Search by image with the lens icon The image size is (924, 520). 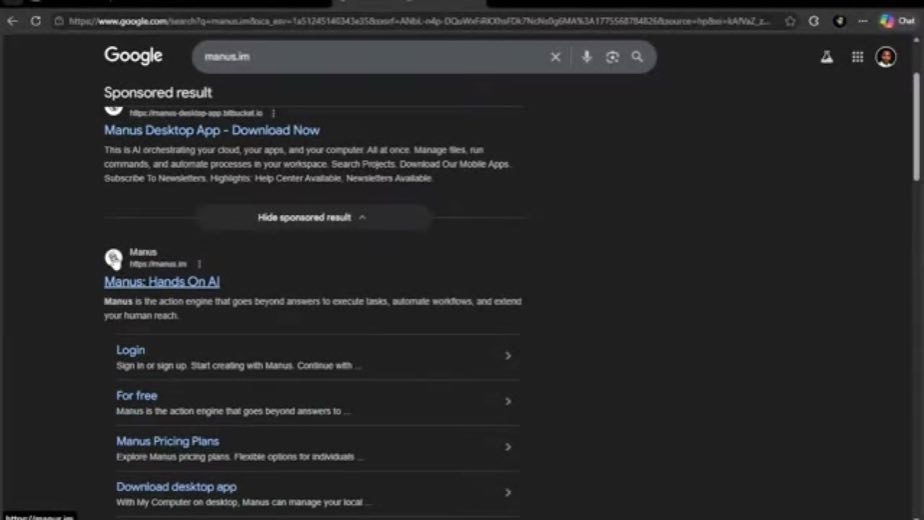click(612, 57)
